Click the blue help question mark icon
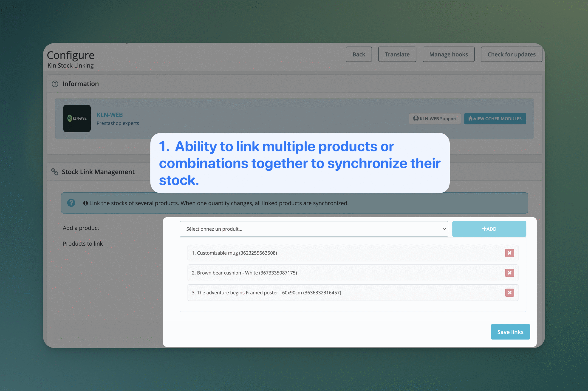 (x=71, y=203)
